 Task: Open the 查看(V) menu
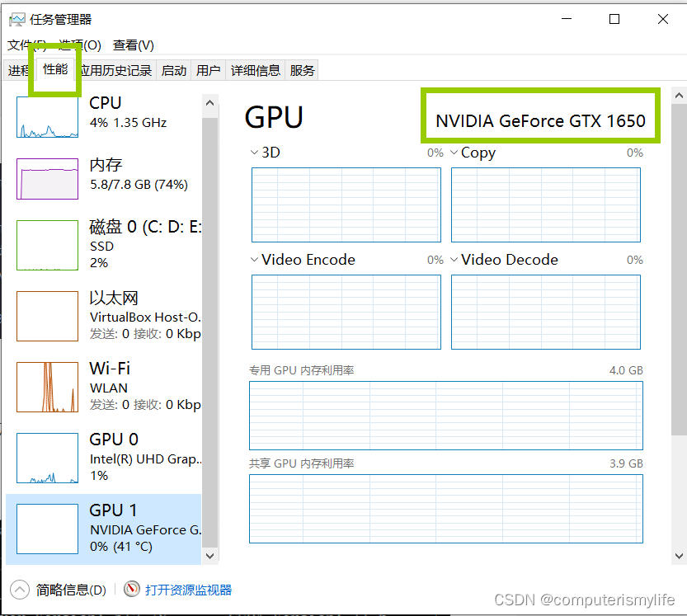(134, 45)
